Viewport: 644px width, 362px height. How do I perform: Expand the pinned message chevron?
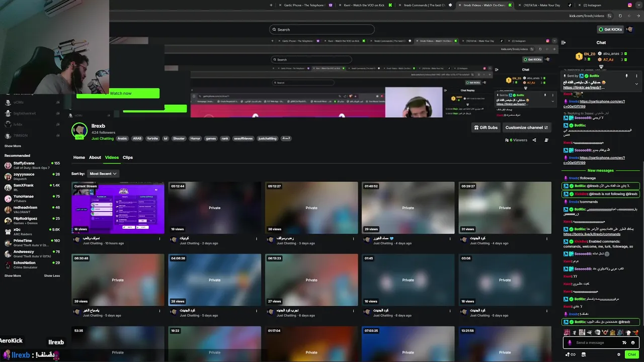[636, 83]
